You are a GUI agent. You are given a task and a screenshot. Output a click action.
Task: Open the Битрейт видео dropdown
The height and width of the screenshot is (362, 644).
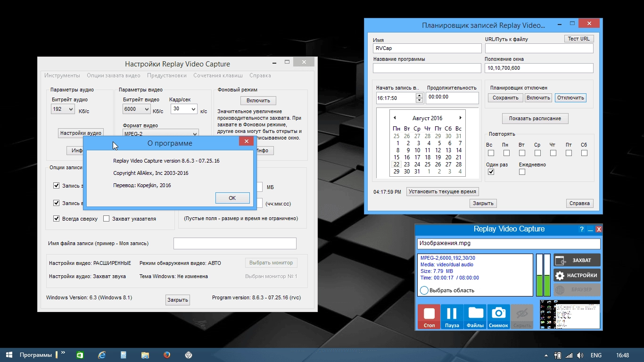[x=137, y=109]
